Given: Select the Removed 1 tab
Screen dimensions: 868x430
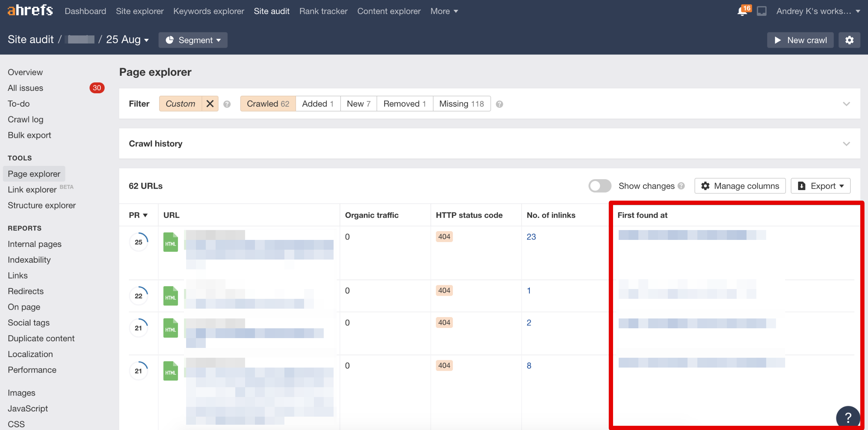Looking at the screenshot, I should pyautogui.click(x=405, y=103).
